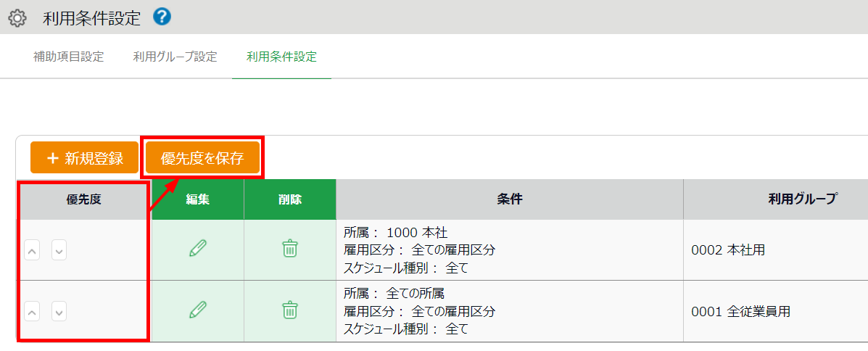Edit the 全ての所属 condition row
The height and width of the screenshot is (351, 868).
[198, 310]
